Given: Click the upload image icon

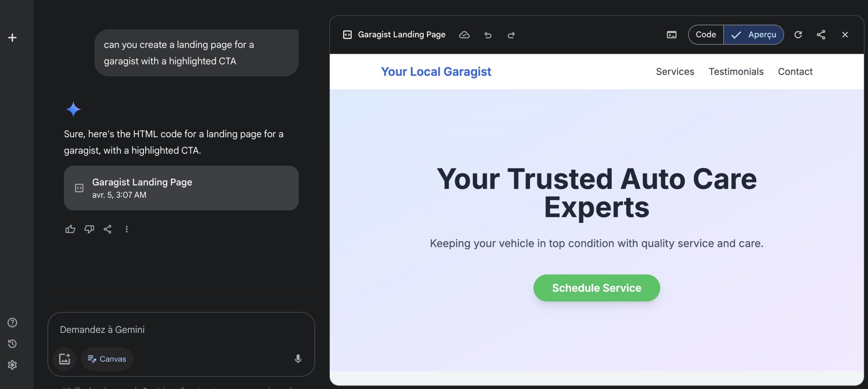Looking at the screenshot, I should tap(64, 359).
